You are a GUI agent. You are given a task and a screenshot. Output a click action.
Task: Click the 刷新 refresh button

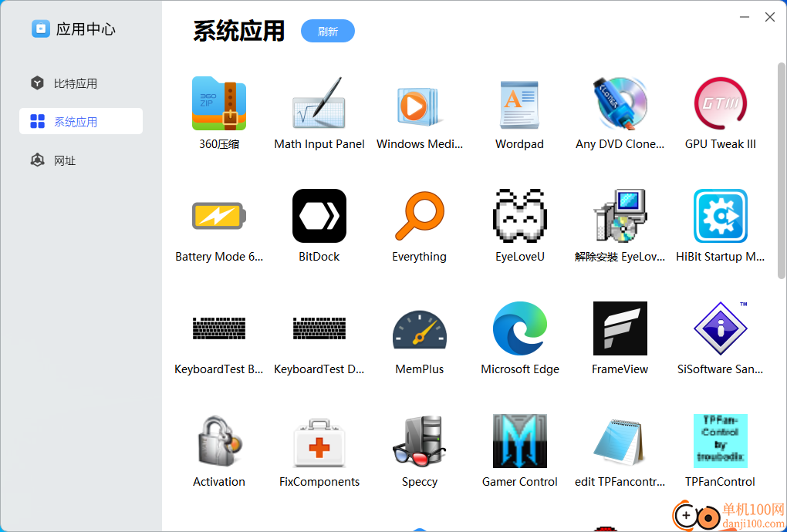point(328,31)
